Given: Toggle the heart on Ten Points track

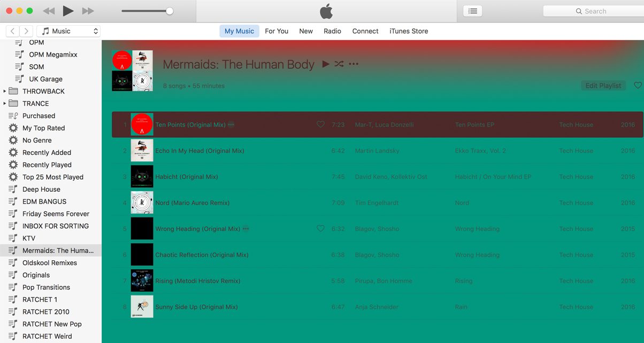Looking at the screenshot, I should pyautogui.click(x=320, y=124).
